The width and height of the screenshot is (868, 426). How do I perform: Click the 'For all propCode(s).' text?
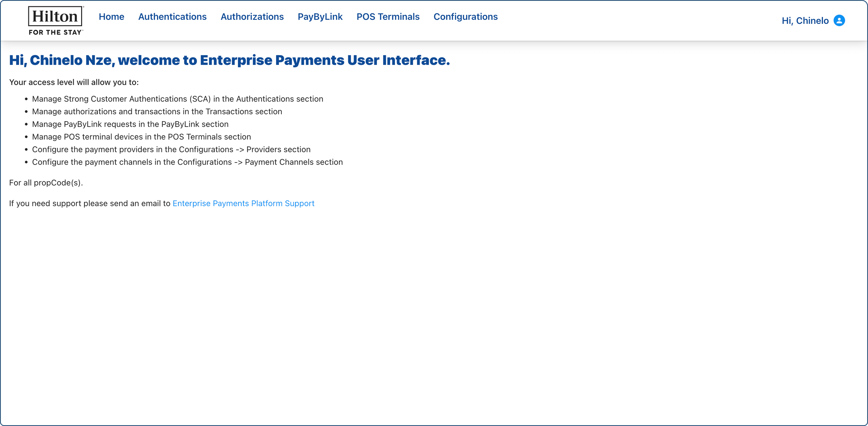coord(46,183)
